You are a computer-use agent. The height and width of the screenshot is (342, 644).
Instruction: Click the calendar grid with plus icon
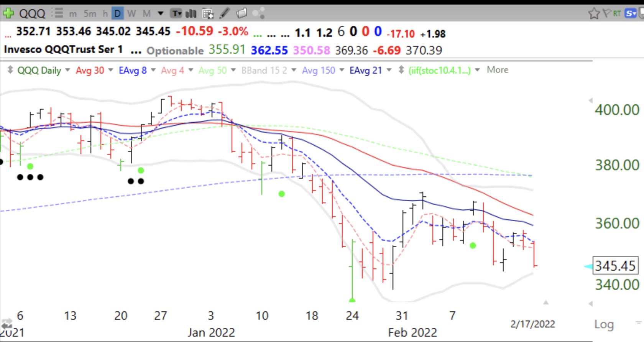pyautogui.click(x=208, y=14)
